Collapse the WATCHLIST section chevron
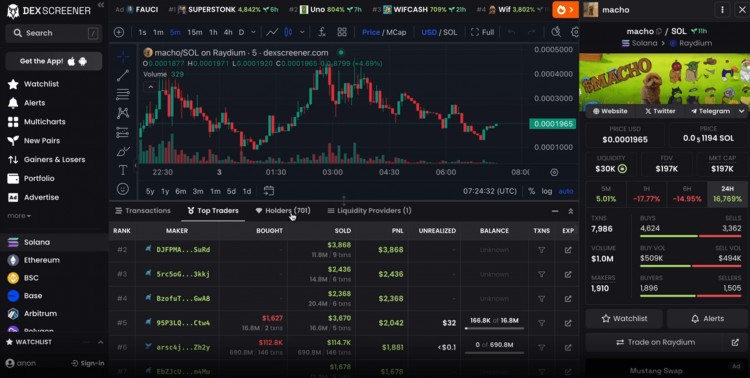 pos(100,342)
